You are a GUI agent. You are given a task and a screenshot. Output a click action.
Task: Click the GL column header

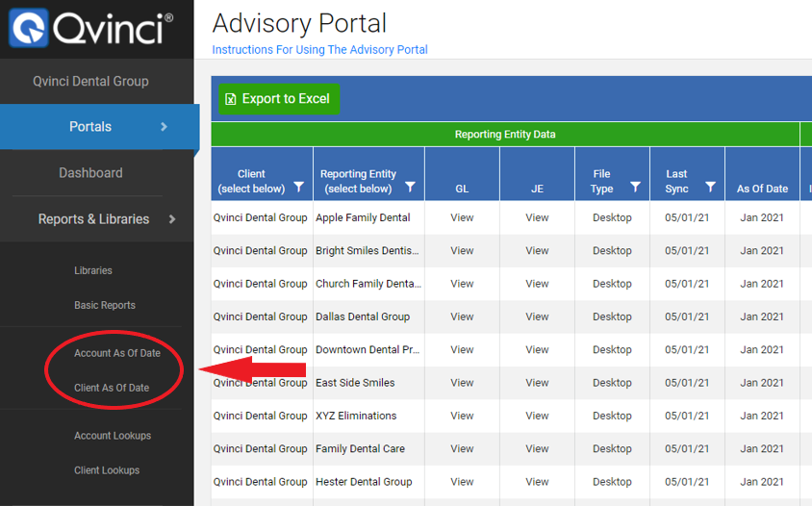tap(462, 174)
